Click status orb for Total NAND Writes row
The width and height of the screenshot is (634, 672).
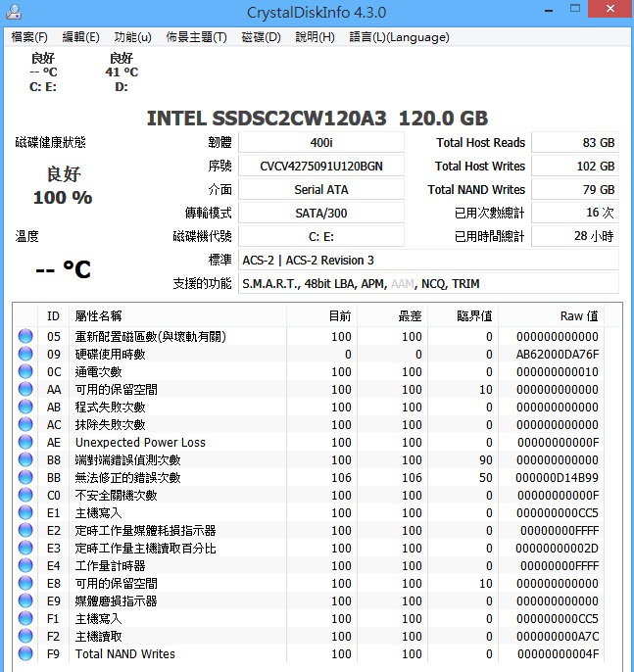point(25,653)
